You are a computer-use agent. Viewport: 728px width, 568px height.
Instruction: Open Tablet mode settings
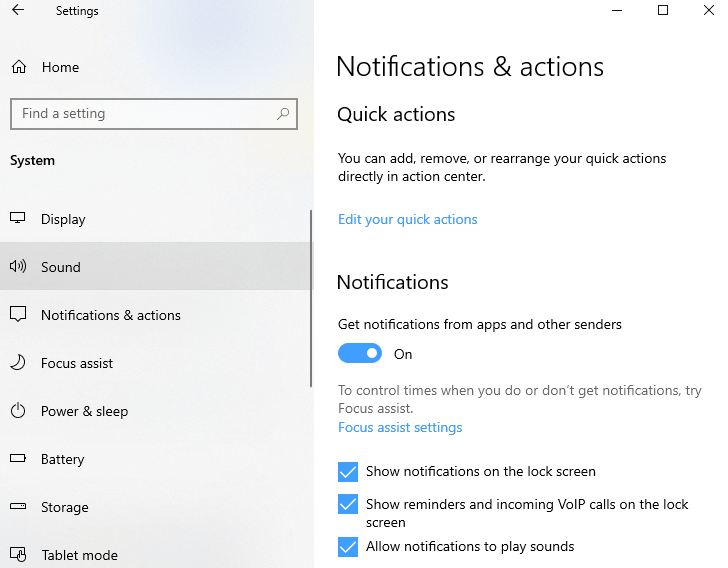pyautogui.click(x=155, y=549)
